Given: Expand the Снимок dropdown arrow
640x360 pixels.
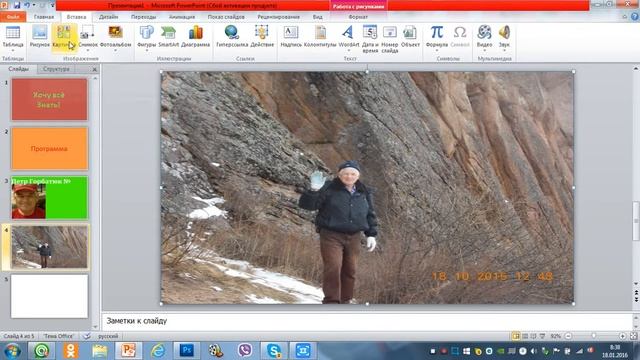Looking at the screenshot, I should click(x=87, y=51).
